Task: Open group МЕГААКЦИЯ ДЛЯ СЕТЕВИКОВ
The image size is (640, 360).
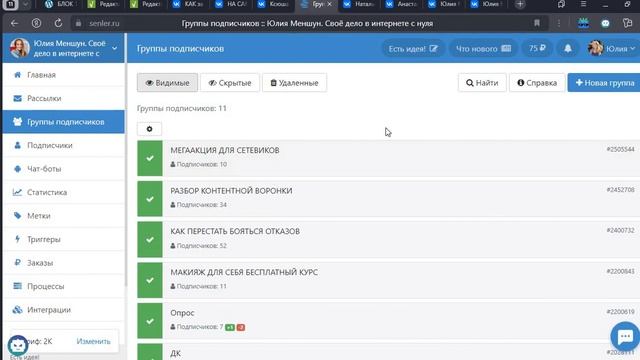Action: tap(225, 150)
